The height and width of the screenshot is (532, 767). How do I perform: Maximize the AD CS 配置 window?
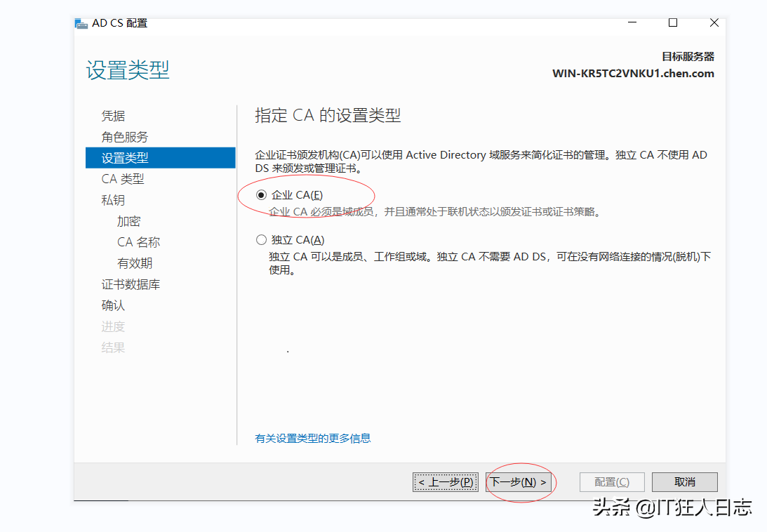pyautogui.click(x=673, y=22)
